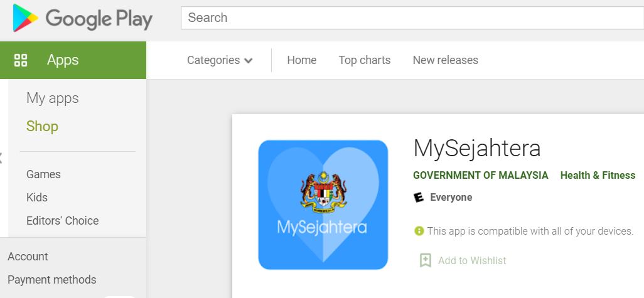Open Editors' Choice in sidebar
The height and width of the screenshot is (298, 644).
pos(62,221)
